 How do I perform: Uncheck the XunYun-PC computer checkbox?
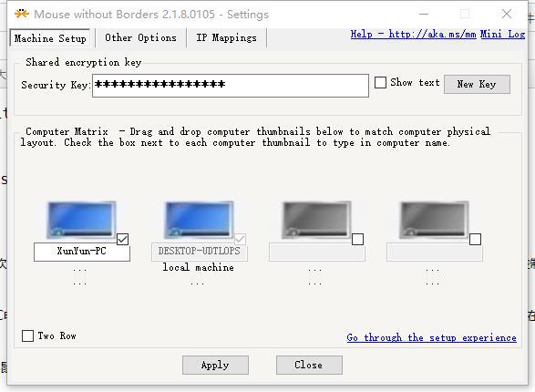coord(122,239)
